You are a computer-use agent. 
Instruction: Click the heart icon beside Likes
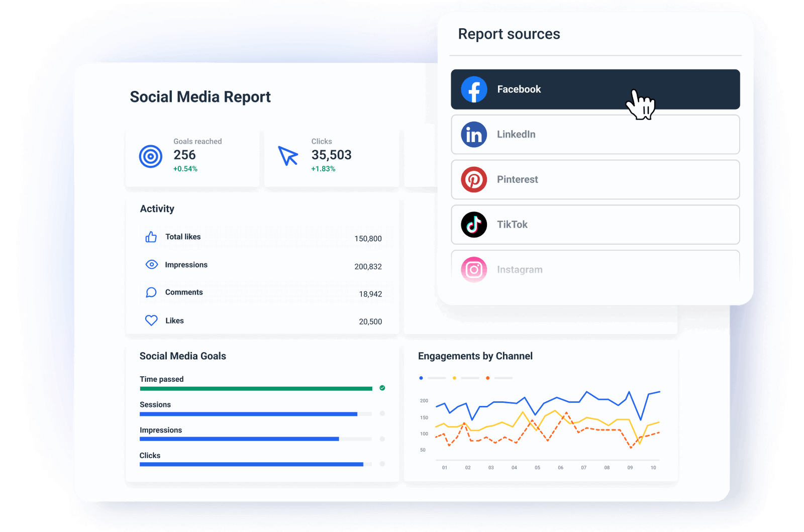coord(151,320)
